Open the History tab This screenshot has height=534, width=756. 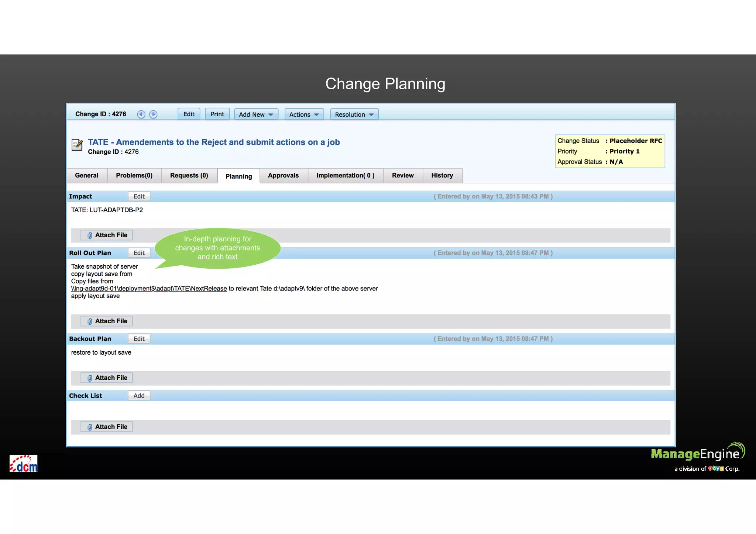[442, 175]
